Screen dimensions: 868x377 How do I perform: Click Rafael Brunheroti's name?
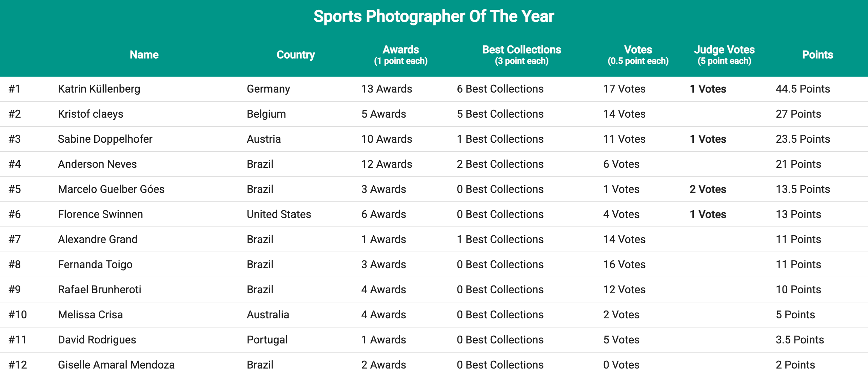click(100, 290)
